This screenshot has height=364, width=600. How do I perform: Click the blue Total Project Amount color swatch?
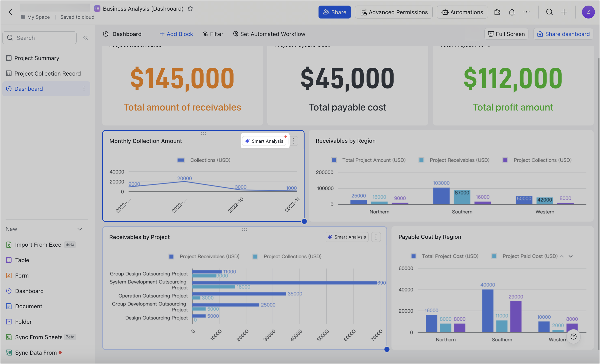(x=334, y=160)
